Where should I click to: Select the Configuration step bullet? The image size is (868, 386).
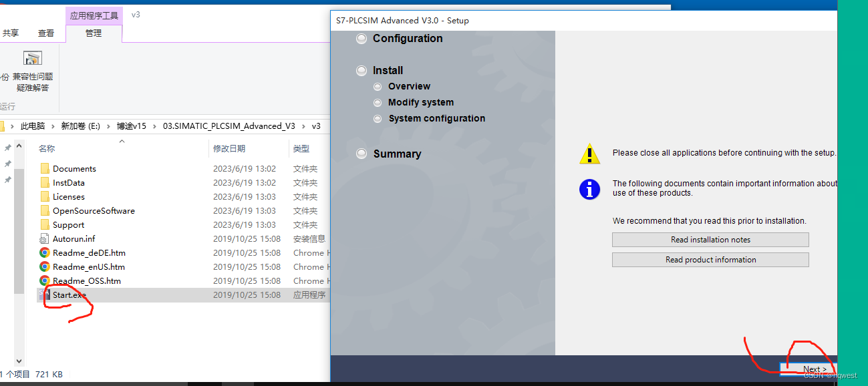(x=361, y=39)
